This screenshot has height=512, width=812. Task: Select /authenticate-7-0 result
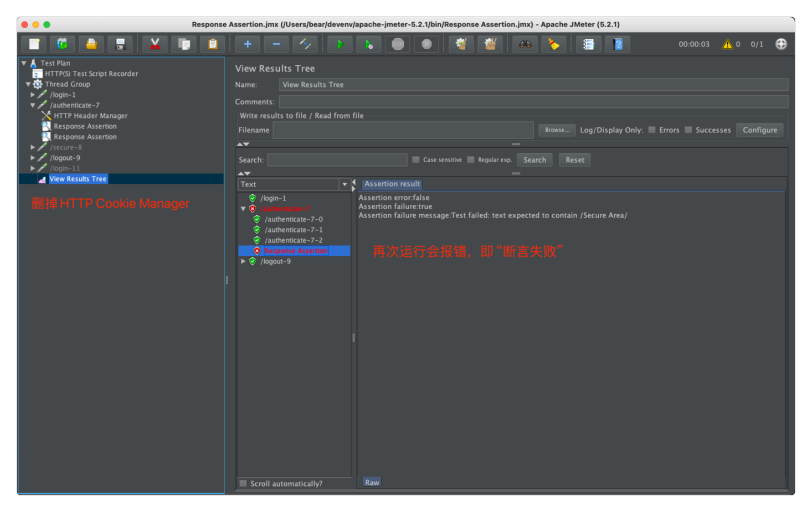click(293, 219)
